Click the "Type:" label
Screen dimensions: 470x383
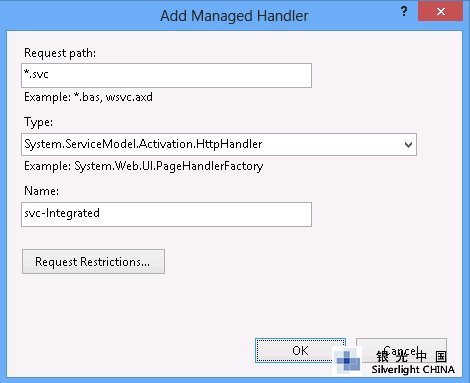[x=38, y=122]
